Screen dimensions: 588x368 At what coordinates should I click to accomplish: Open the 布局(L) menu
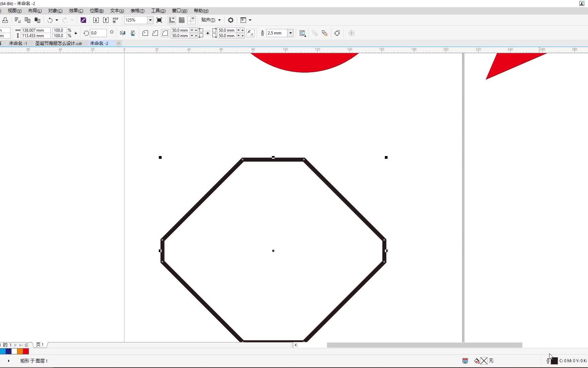[35, 11]
